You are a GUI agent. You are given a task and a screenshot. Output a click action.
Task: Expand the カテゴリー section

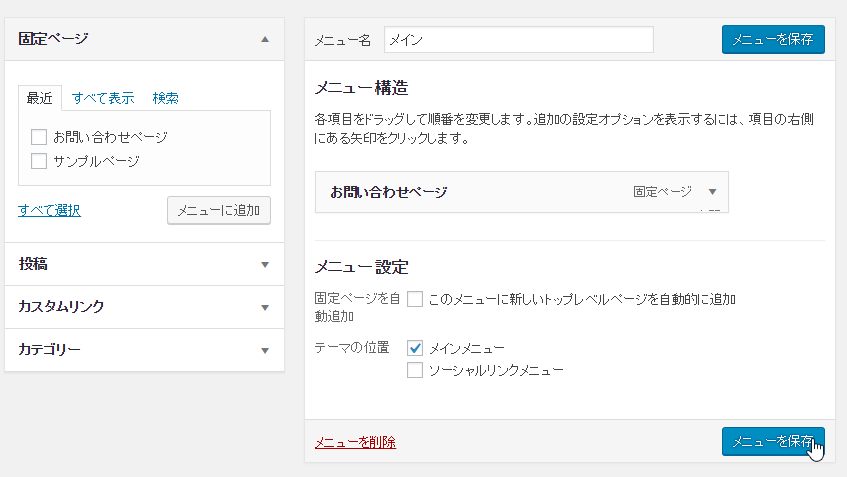click(264, 350)
